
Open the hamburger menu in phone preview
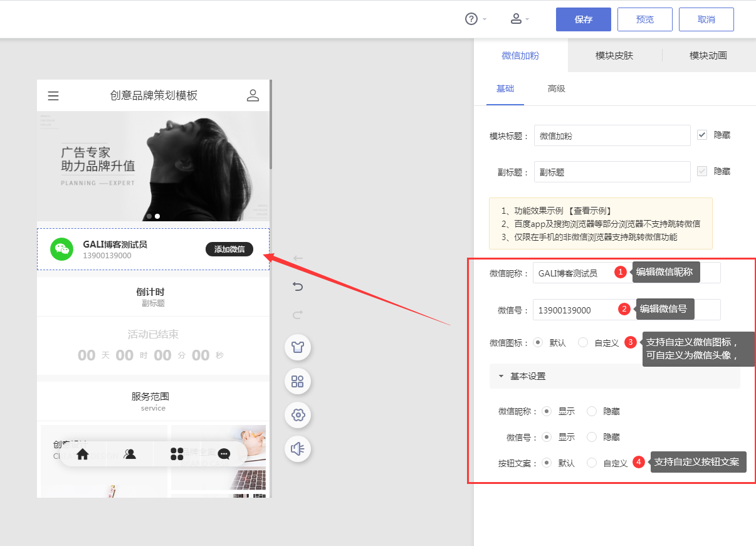click(53, 96)
